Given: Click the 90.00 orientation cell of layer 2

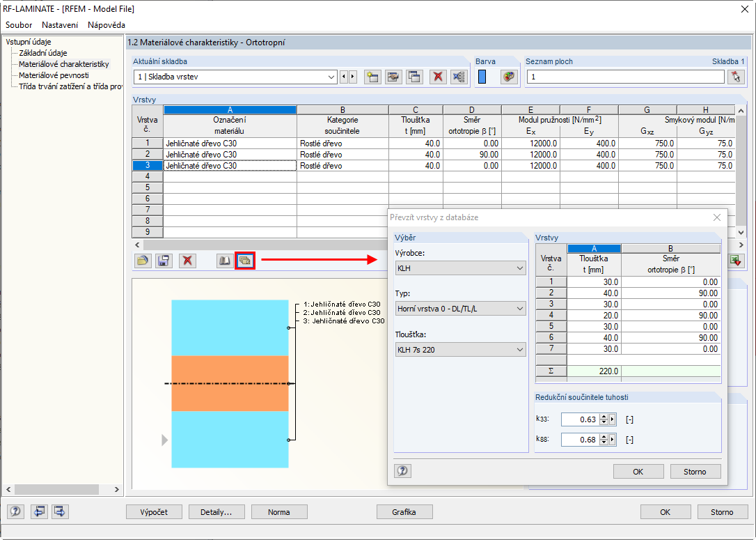Looking at the screenshot, I should point(472,155).
